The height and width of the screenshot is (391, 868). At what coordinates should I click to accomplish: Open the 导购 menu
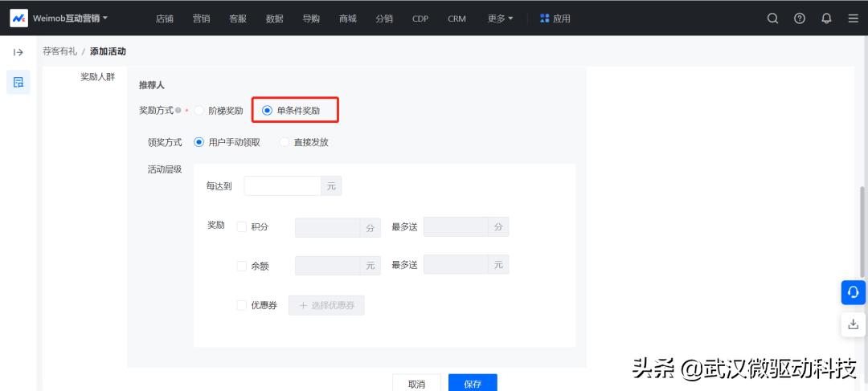tap(311, 18)
